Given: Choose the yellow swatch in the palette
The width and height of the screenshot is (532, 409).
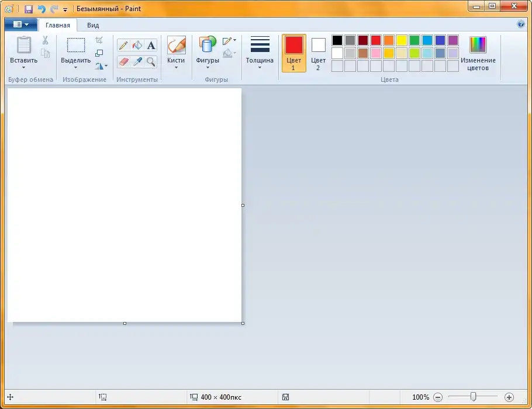Looking at the screenshot, I should coord(402,40).
